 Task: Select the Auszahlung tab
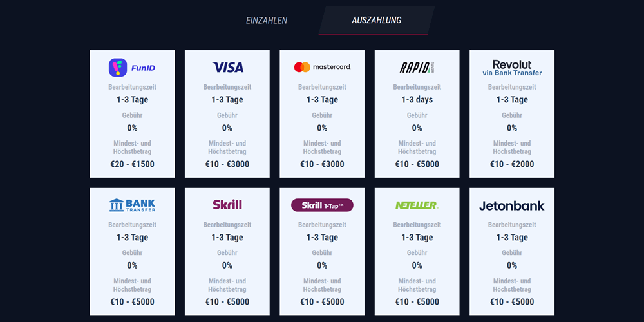(377, 20)
